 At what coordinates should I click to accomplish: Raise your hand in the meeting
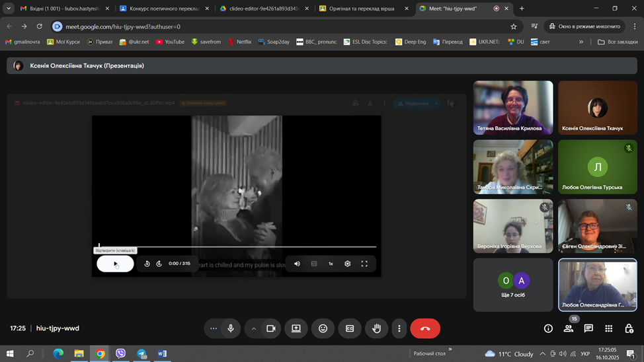coord(376,328)
